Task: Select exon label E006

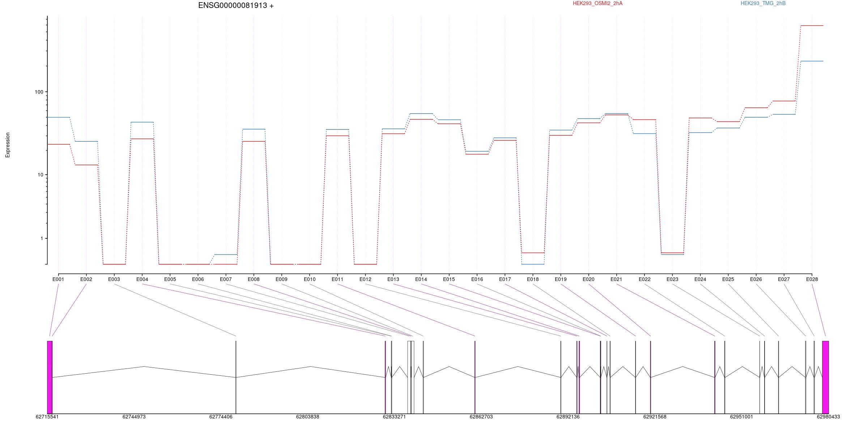Action: [x=198, y=279]
